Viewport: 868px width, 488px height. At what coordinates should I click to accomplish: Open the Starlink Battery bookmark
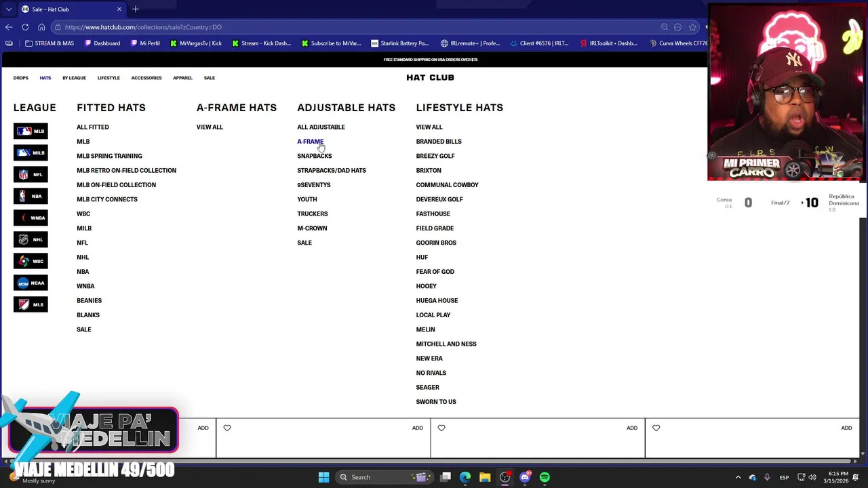point(400,43)
